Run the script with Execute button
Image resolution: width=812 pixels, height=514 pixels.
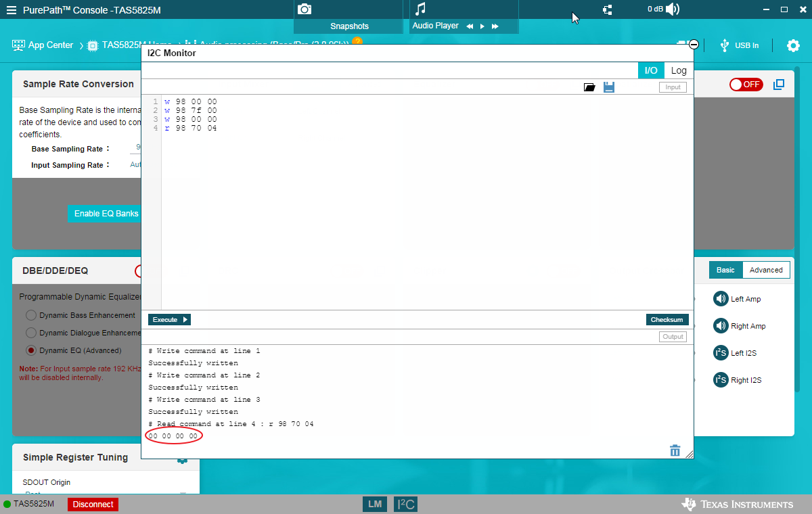[x=169, y=319]
